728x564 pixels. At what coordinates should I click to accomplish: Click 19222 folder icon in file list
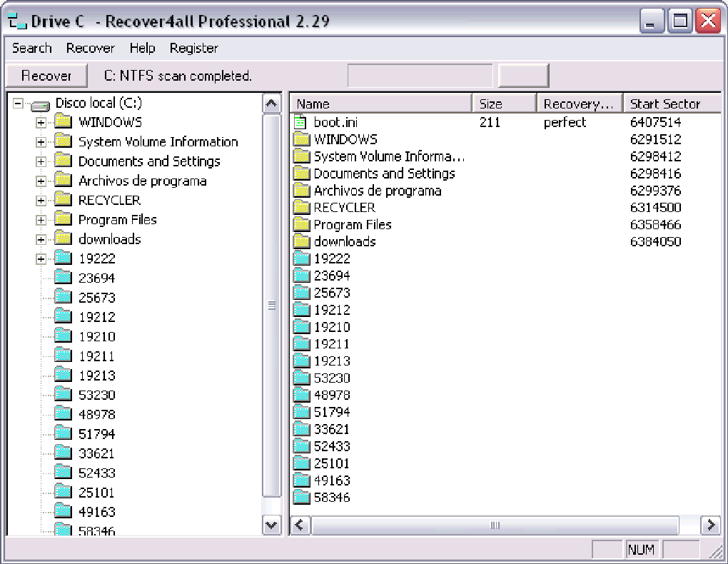point(302,258)
